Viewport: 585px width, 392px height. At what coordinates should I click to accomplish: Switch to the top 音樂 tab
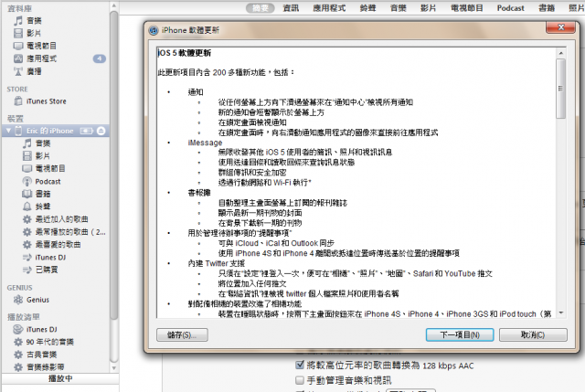tap(399, 8)
